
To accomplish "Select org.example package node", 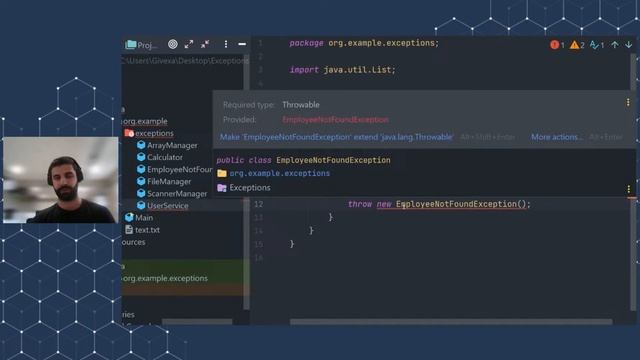I will (145, 121).
